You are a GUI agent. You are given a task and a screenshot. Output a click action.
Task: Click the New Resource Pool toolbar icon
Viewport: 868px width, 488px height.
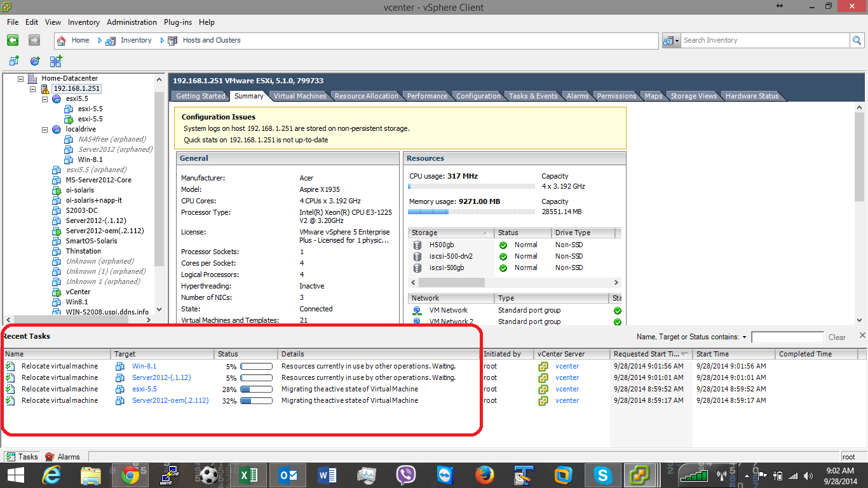pyautogui.click(x=35, y=61)
